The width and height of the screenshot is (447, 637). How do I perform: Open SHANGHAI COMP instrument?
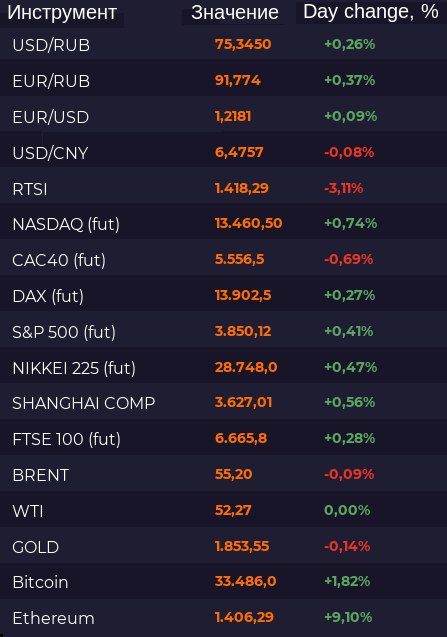(84, 403)
